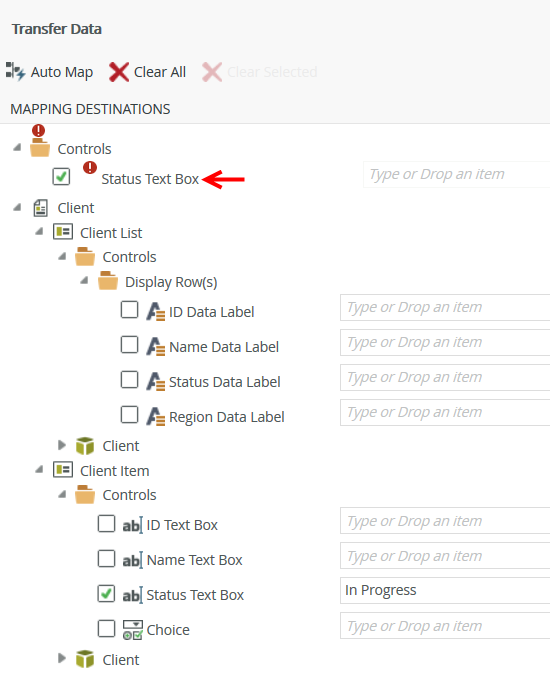Uncheck the top Status Text Box with error badge
Screen dimensions: 550x686
(x=61, y=177)
